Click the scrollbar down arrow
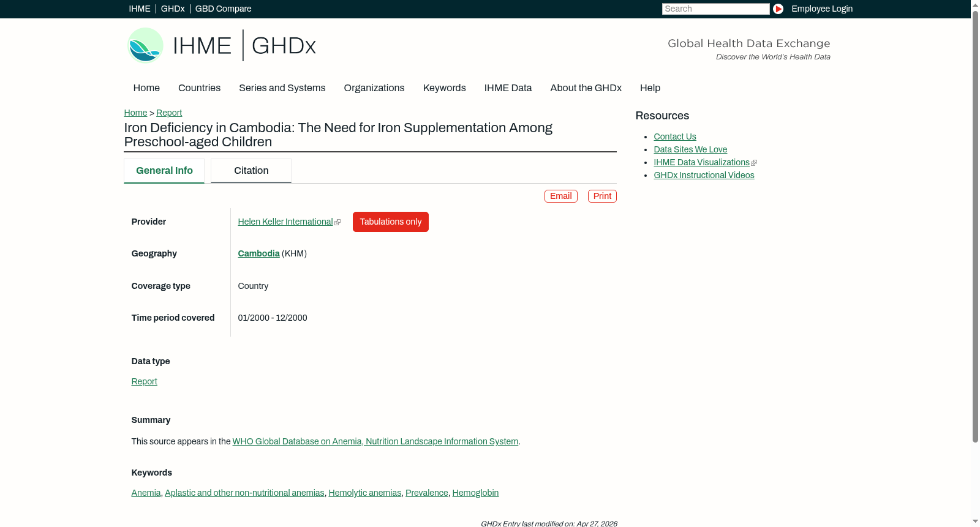The height and width of the screenshot is (527, 980). [976, 522]
